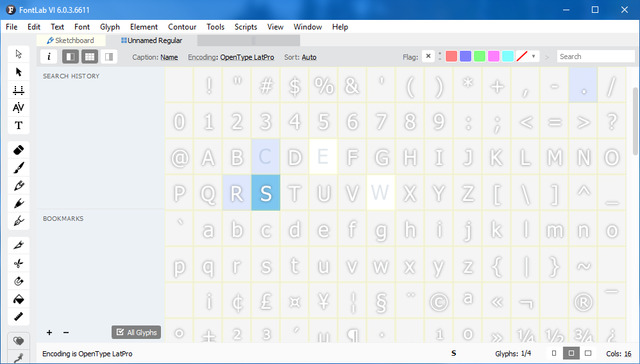Select the Fill (paint bucket) tool
The image size is (640, 364).
pyautogui.click(x=18, y=299)
